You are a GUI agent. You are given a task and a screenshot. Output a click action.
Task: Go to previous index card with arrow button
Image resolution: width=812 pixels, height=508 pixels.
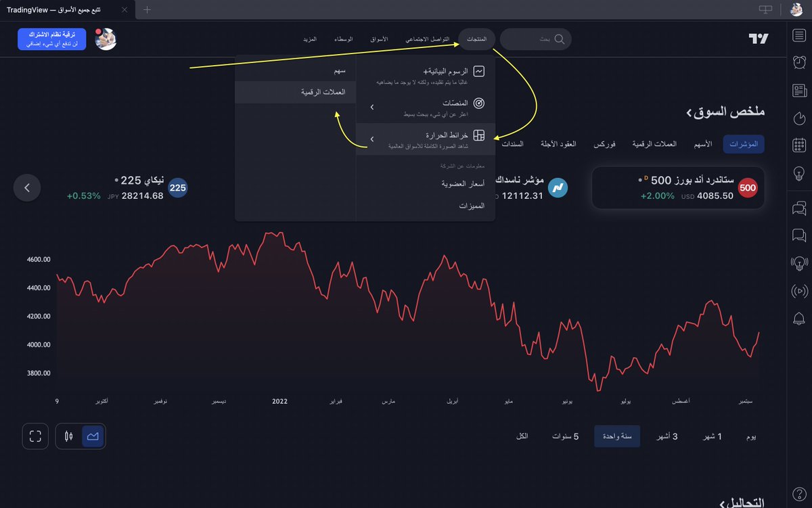(27, 188)
